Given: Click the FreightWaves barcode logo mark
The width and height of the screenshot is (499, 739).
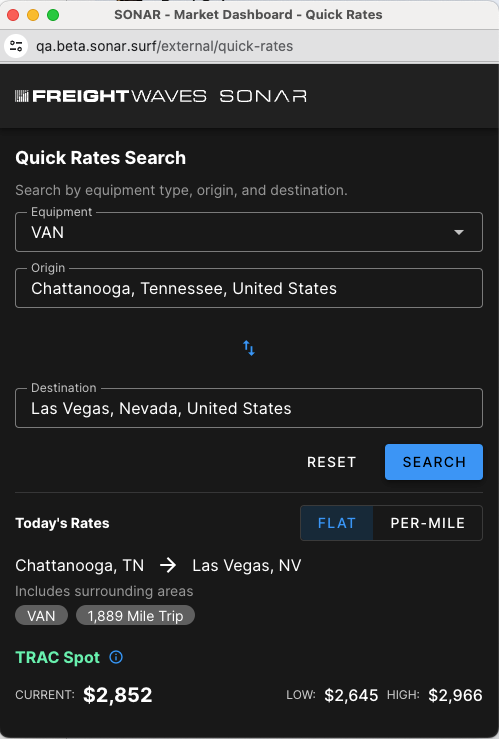Looking at the screenshot, I should click(x=22, y=96).
